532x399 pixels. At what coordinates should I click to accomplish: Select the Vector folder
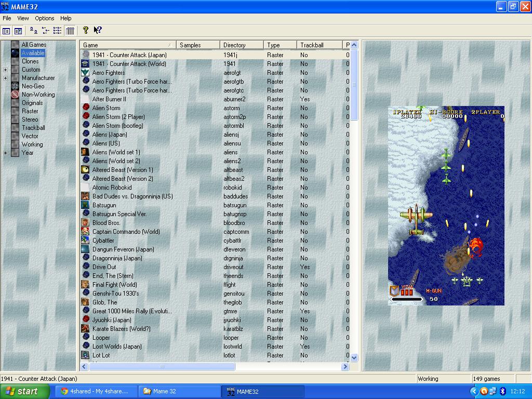30,136
